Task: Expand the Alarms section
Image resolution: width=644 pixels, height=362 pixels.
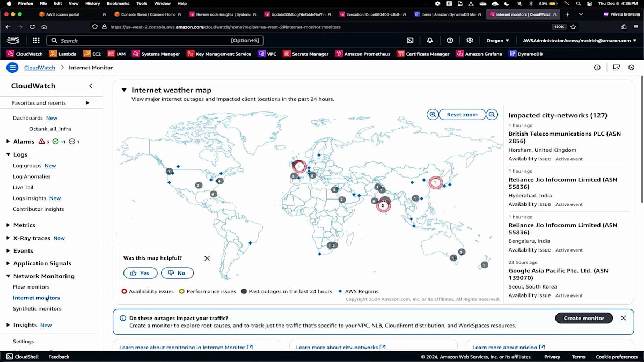Action: pos(8,142)
